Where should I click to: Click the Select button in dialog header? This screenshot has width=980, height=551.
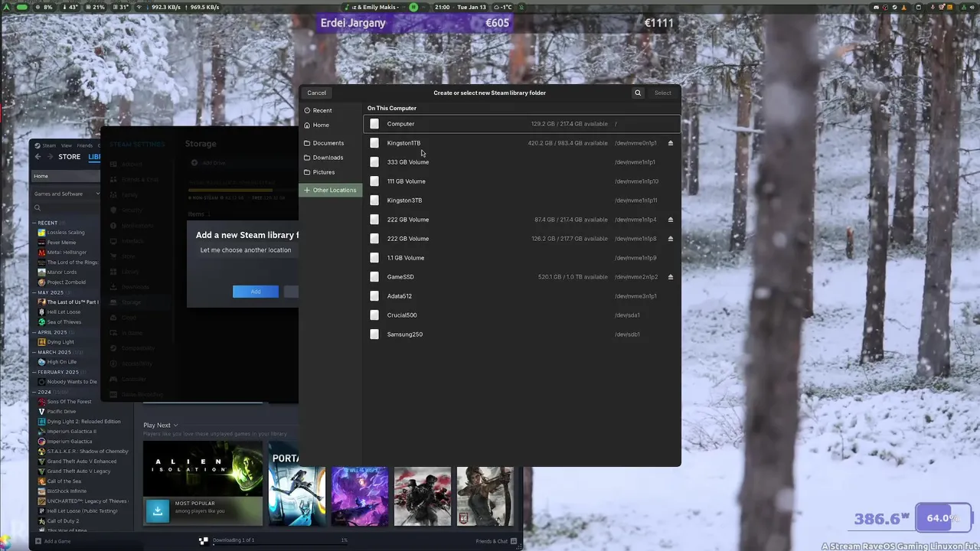[x=663, y=93]
